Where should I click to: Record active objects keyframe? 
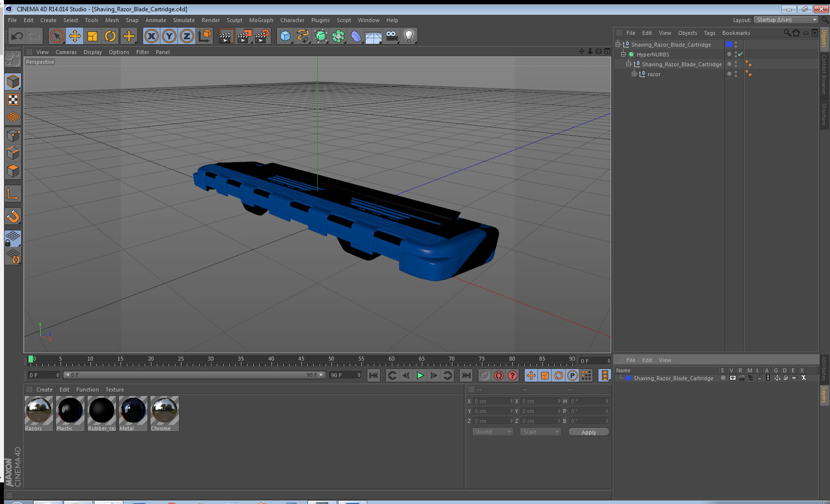click(x=485, y=375)
